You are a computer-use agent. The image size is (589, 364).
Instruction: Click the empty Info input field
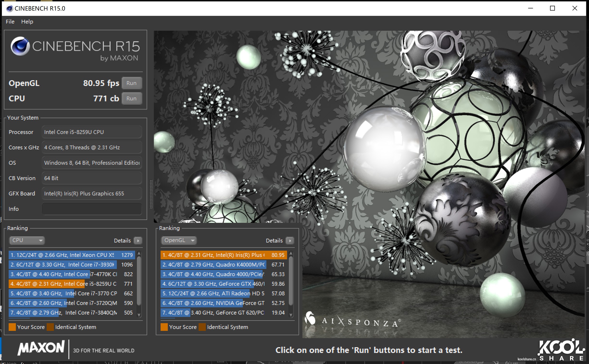point(92,209)
